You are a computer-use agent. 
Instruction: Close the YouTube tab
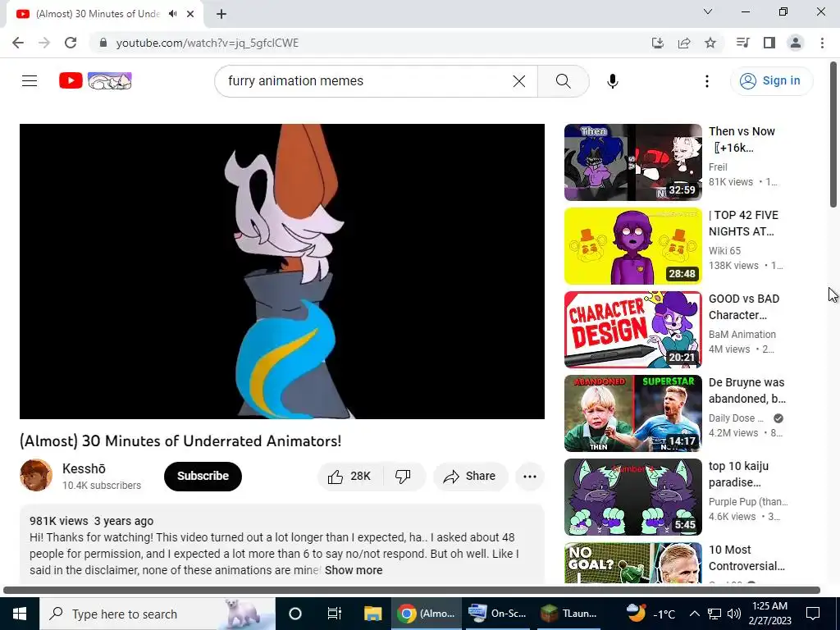point(190,14)
